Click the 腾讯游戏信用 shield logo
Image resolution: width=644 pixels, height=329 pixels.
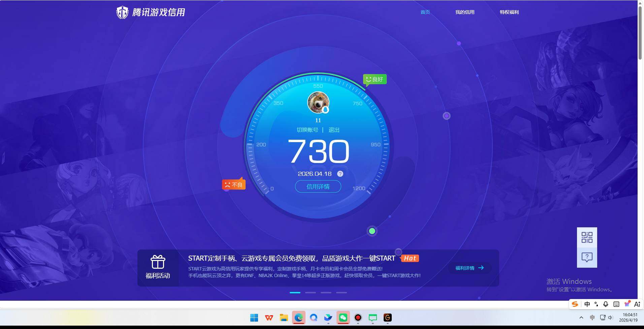pos(122,12)
